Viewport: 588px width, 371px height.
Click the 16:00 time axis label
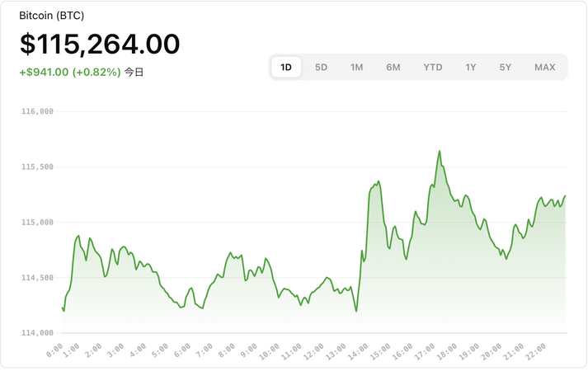coord(402,351)
